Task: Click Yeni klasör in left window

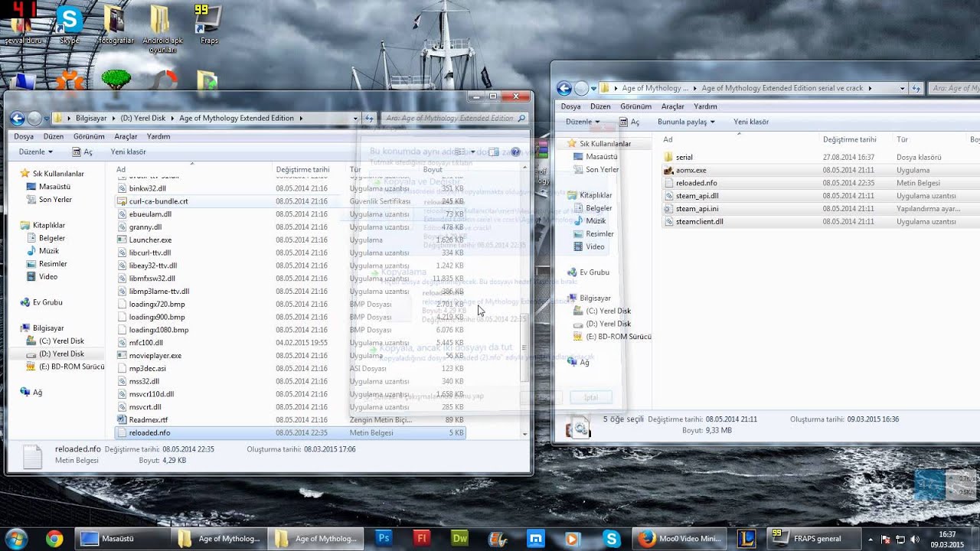Action: coord(128,152)
